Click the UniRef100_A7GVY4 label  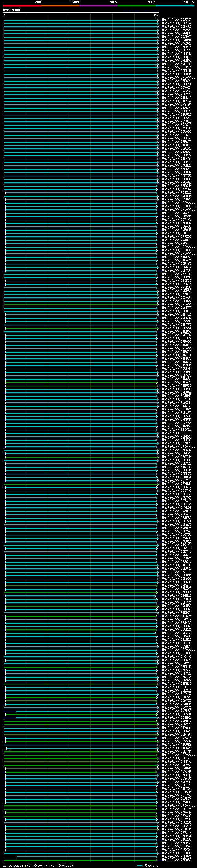(177, 725)
